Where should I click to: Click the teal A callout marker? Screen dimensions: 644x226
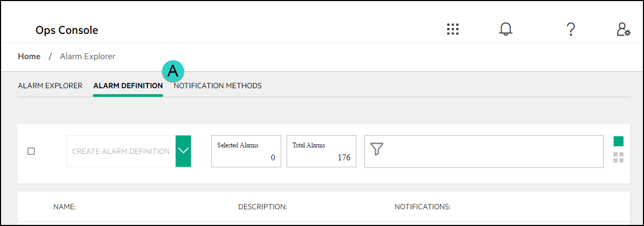click(x=173, y=70)
